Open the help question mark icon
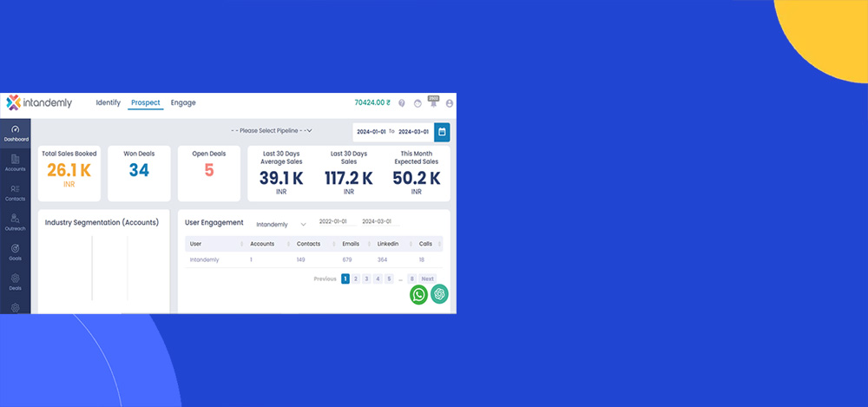 pos(402,103)
